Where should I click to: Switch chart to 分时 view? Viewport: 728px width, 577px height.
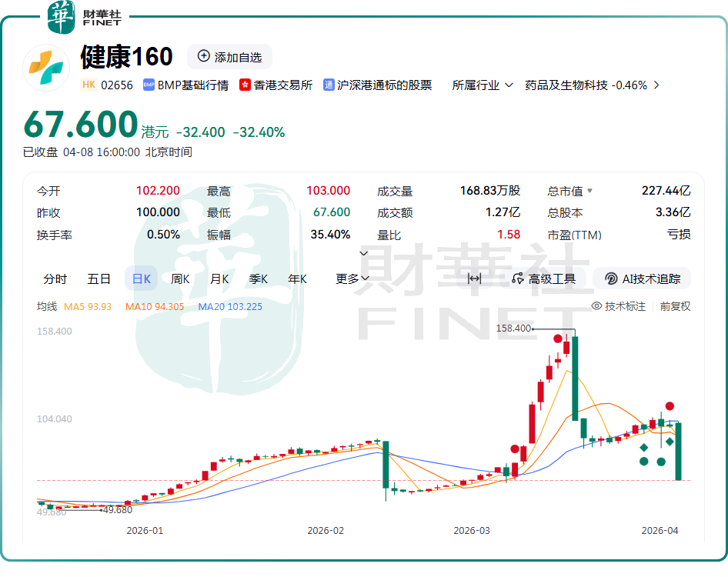(55, 278)
